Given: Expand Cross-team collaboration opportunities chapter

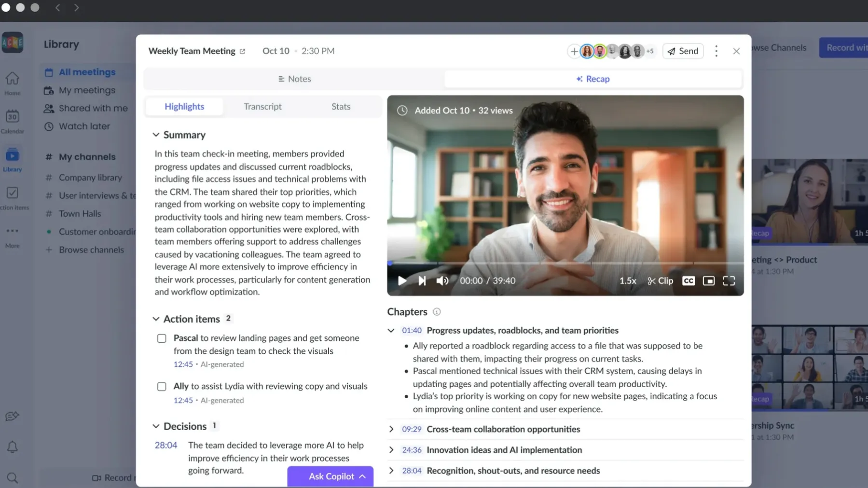Looking at the screenshot, I should pyautogui.click(x=391, y=429).
